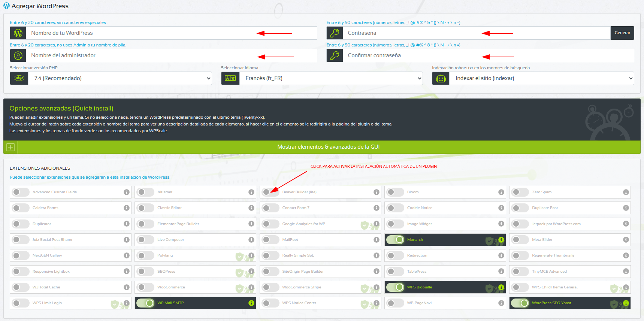Turn on the NextGEN Gallery toggle
644x321 pixels.
point(20,255)
